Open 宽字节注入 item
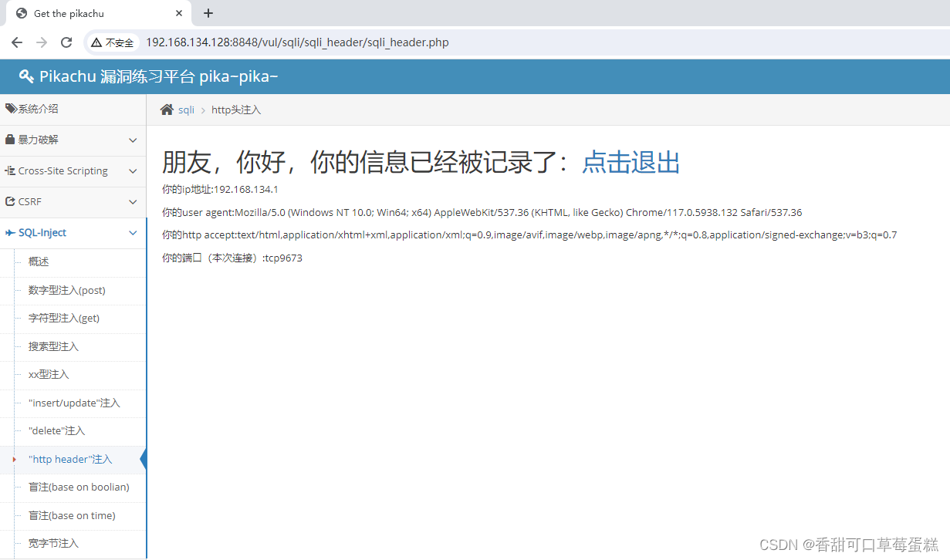This screenshot has height=560, width=950. tap(53, 543)
